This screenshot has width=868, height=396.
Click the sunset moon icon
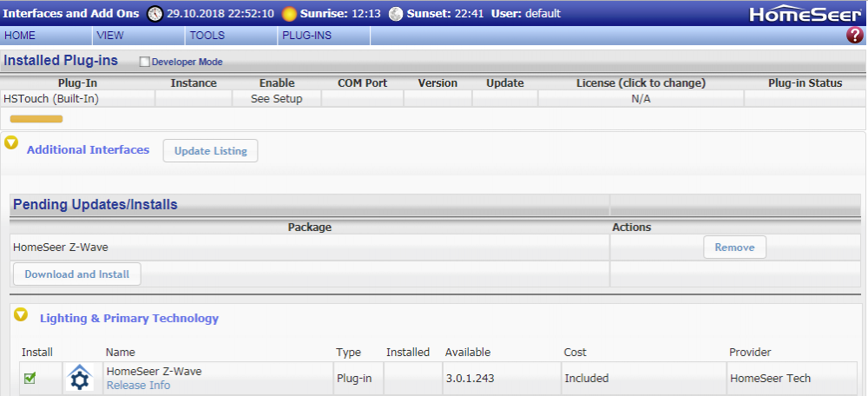click(396, 14)
